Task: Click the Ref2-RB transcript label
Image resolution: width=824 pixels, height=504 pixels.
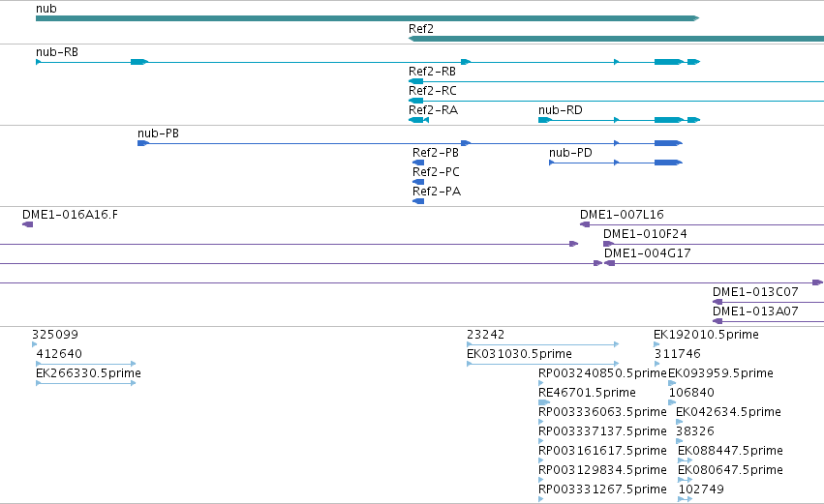Action: (x=432, y=72)
